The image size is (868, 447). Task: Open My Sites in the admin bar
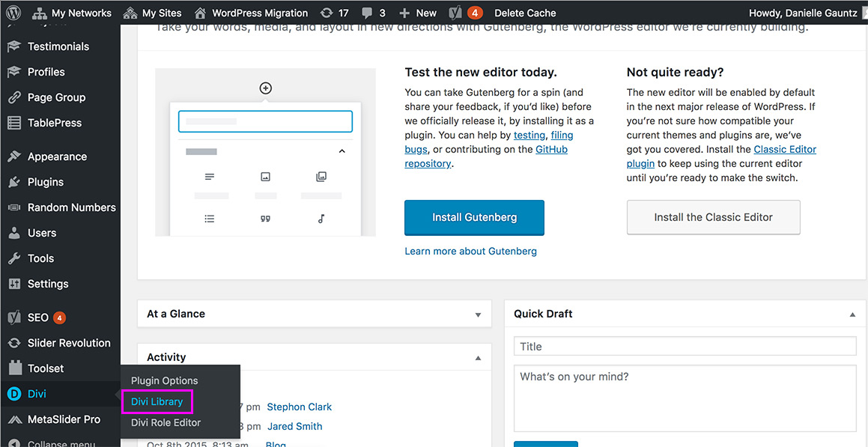[x=152, y=13]
